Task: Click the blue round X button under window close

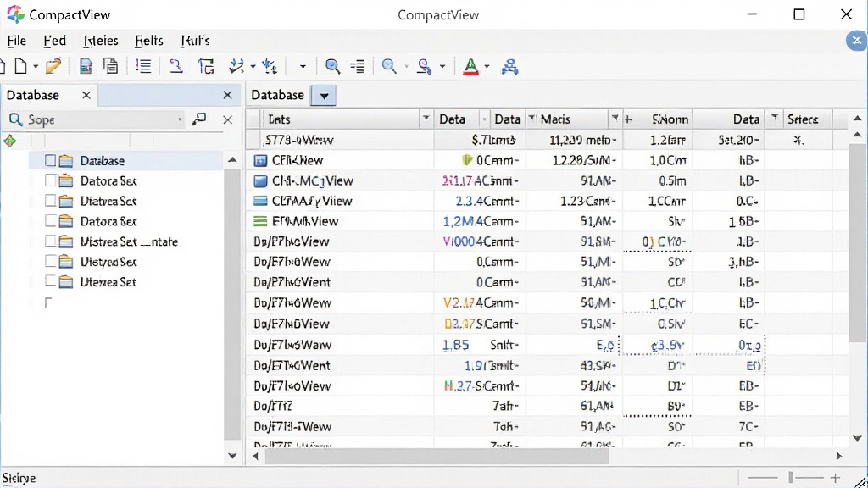Action: (x=856, y=41)
